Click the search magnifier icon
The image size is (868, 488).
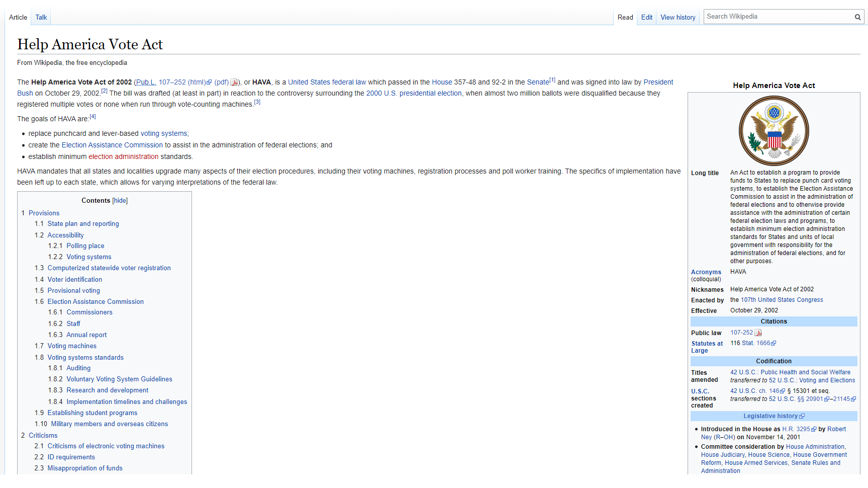[x=857, y=17]
